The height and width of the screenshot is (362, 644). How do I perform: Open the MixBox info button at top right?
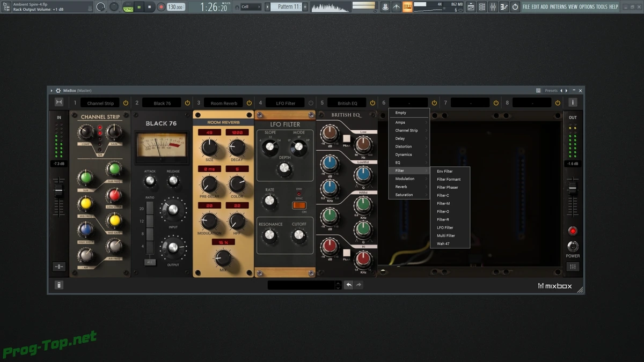tap(573, 102)
